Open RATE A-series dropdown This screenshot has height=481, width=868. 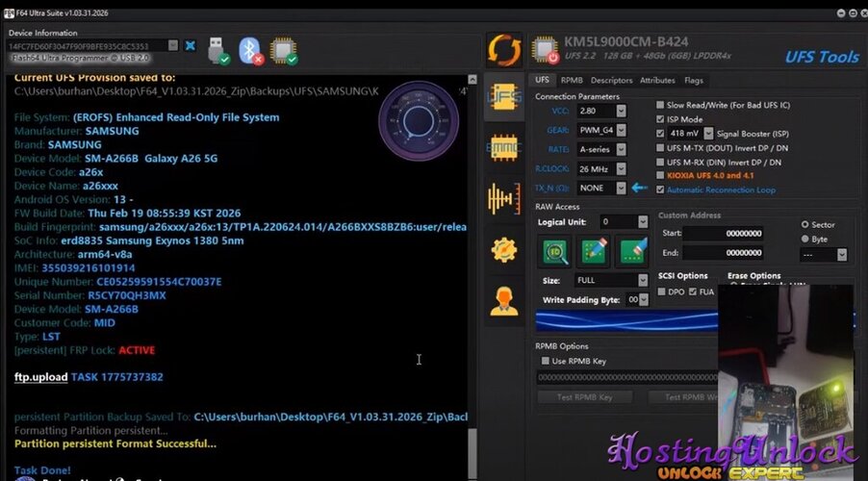[621, 149]
